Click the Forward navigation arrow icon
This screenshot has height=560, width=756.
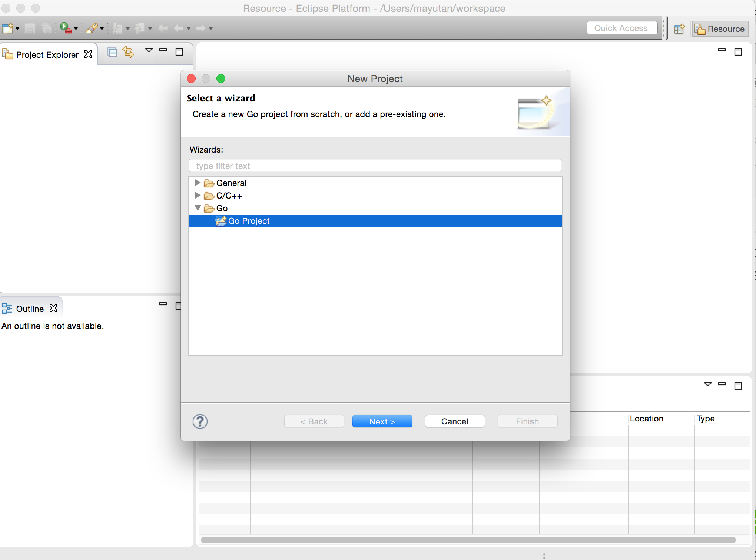(x=201, y=28)
